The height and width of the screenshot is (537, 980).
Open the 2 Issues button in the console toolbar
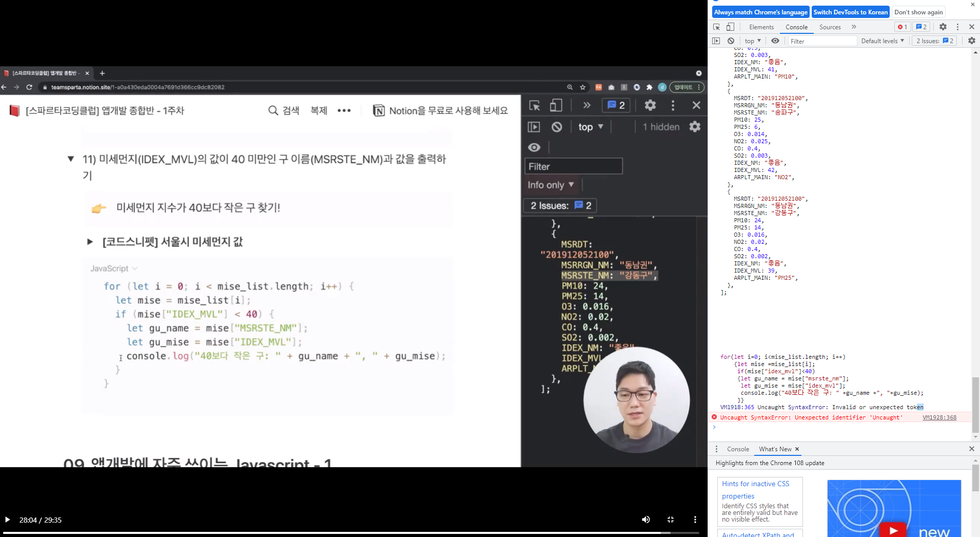[x=934, y=41]
